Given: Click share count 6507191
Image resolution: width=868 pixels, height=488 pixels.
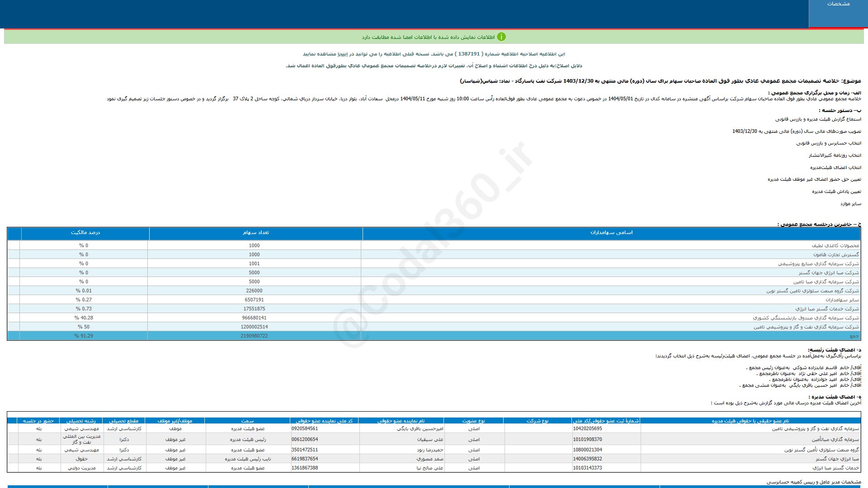Looking at the screenshot, I should coord(254,300).
